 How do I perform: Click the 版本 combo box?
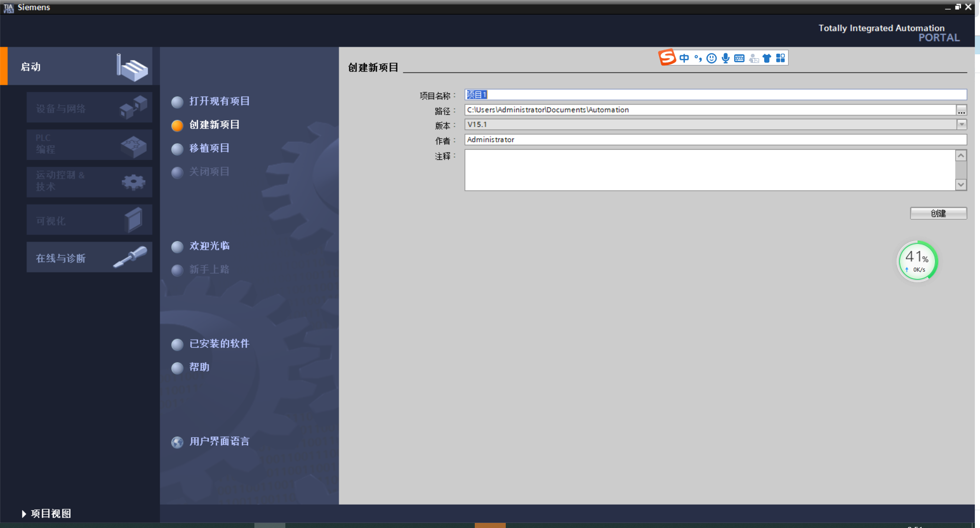click(715, 124)
